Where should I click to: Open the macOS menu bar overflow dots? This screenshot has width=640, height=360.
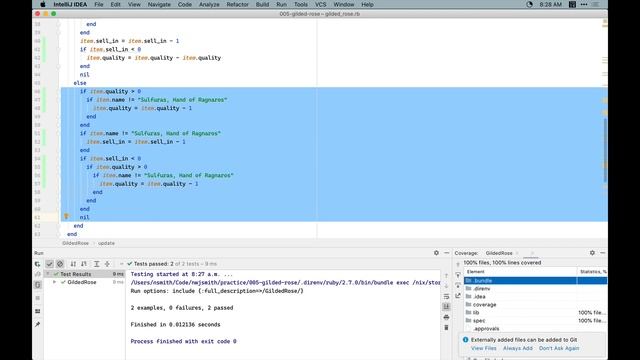coord(584,4)
